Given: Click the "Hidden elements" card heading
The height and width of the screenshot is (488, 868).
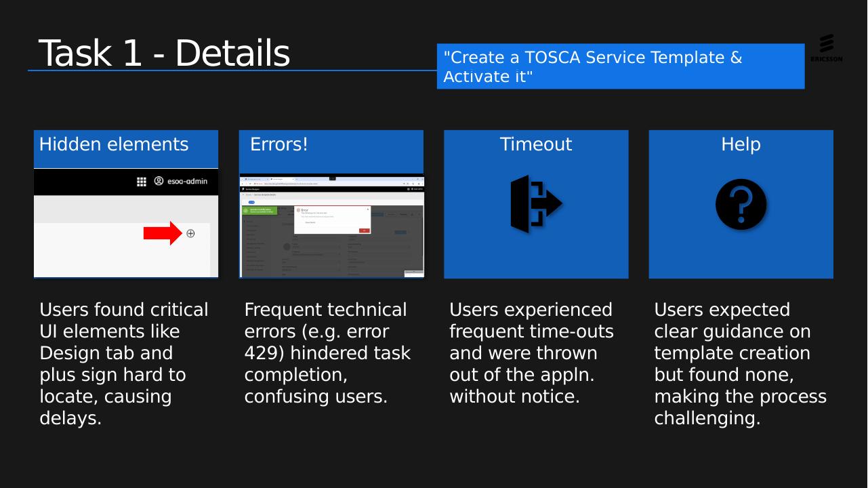Looking at the screenshot, I should pyautogui.click(x=114, y=144).
